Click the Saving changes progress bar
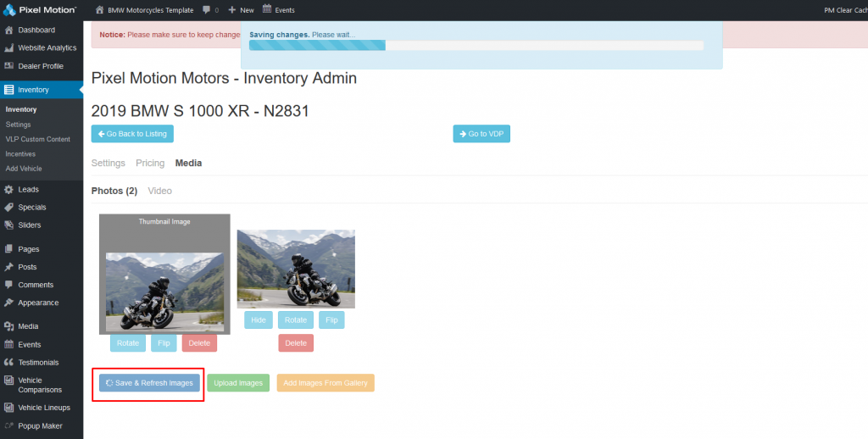The width and height of the screenshot is (868, 439). click(476, 46)
